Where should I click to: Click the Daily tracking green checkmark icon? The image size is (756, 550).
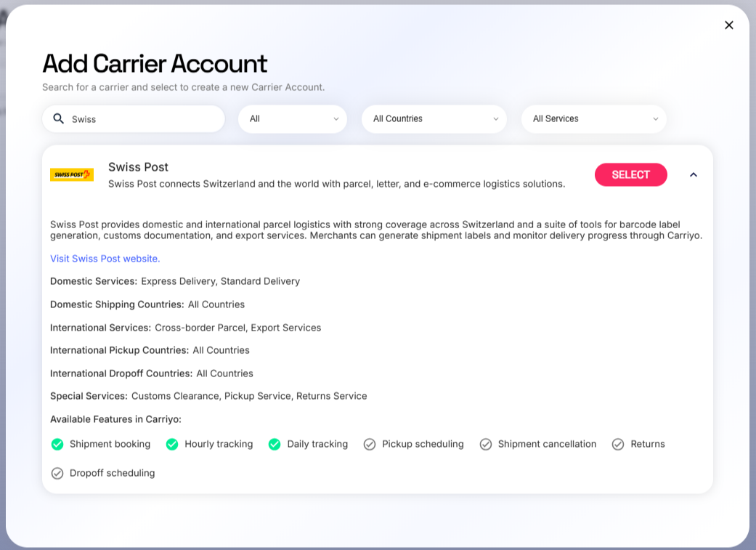(x=275, y=444)
